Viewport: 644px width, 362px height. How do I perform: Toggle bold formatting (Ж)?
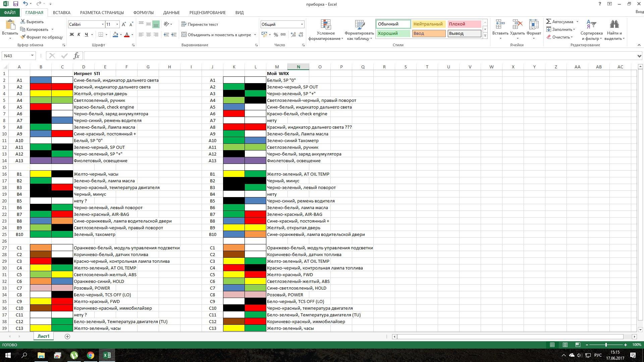[71, 35]
